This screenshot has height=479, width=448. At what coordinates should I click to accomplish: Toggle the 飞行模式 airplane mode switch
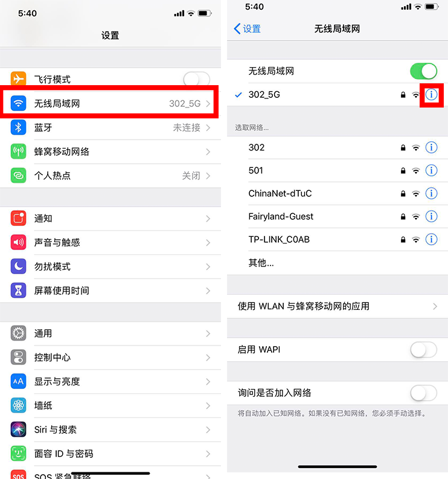(196, 79)
